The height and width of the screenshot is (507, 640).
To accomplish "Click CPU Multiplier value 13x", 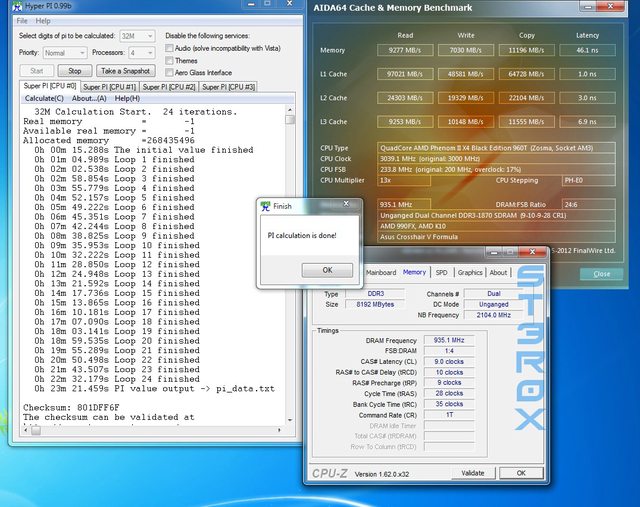I will tap(404, 180).
